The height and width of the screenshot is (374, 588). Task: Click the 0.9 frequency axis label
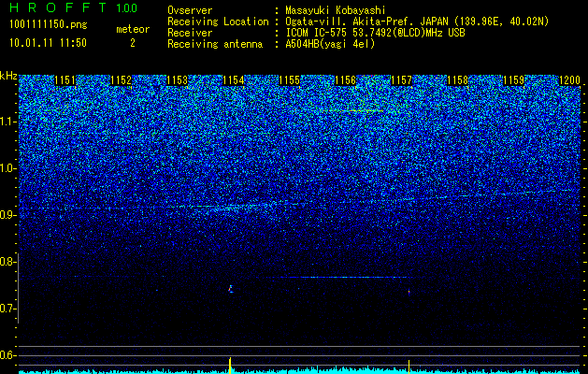[x=8, y=215]
